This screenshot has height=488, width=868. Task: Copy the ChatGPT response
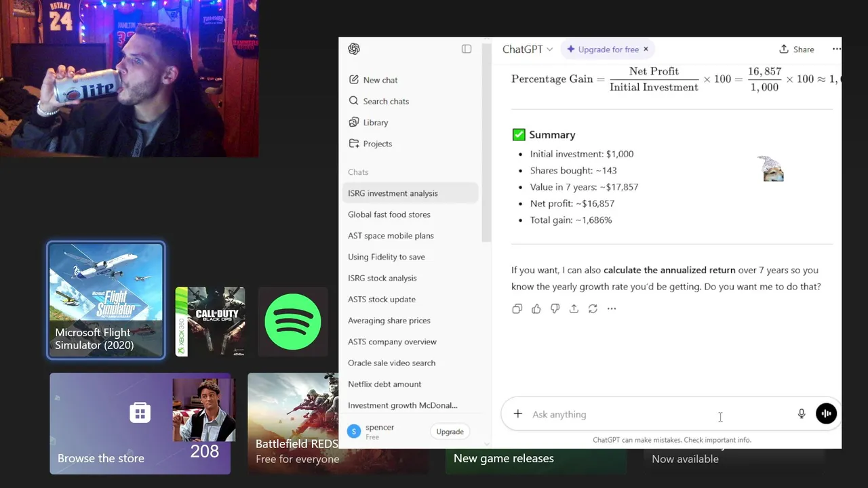click(517, 308)
